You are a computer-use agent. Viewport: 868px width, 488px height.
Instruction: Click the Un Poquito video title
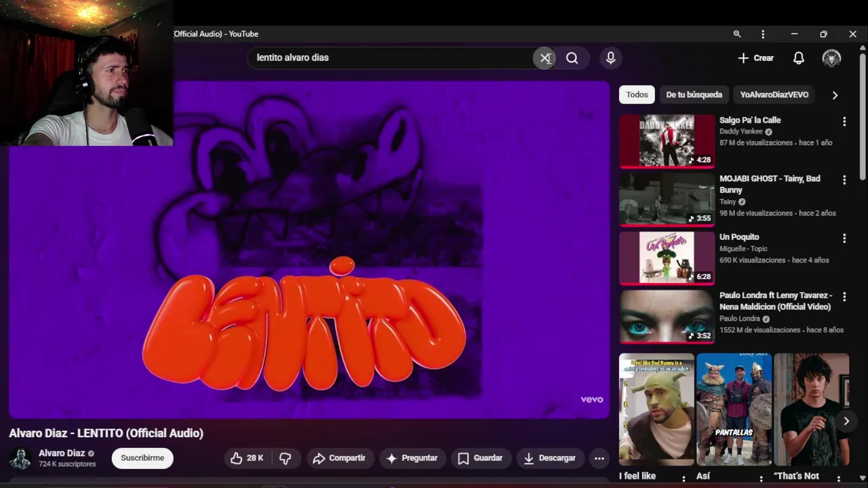point(739,237)
